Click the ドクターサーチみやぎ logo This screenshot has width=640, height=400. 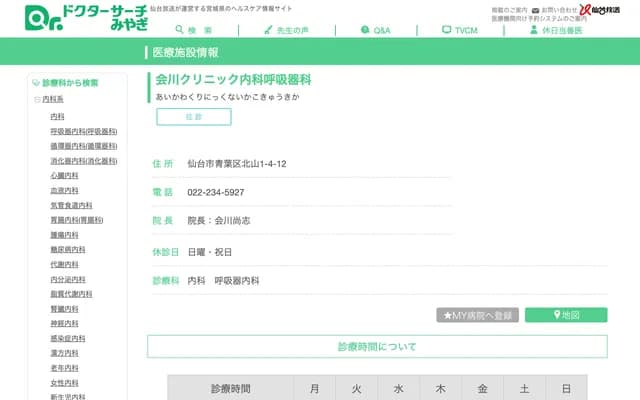86,18
